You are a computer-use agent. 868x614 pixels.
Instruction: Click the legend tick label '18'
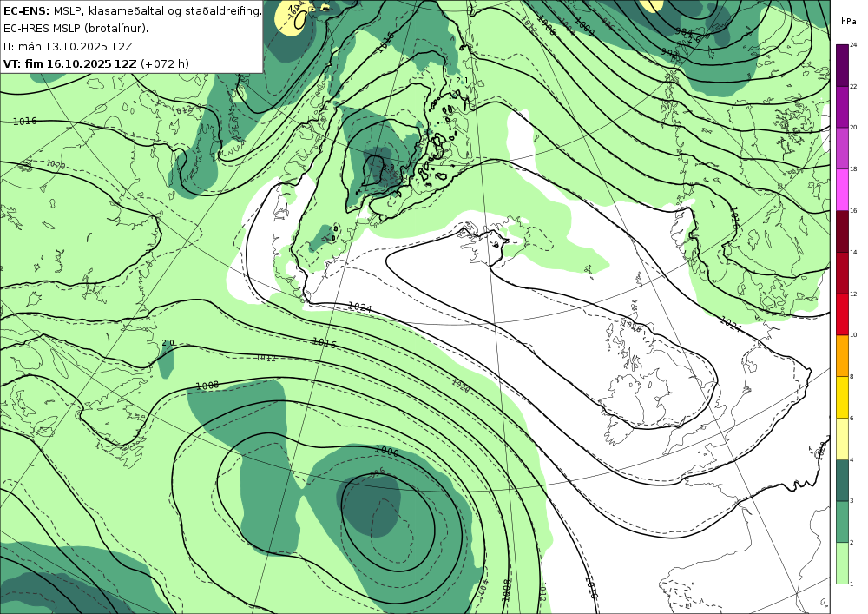tap(853, 168)
